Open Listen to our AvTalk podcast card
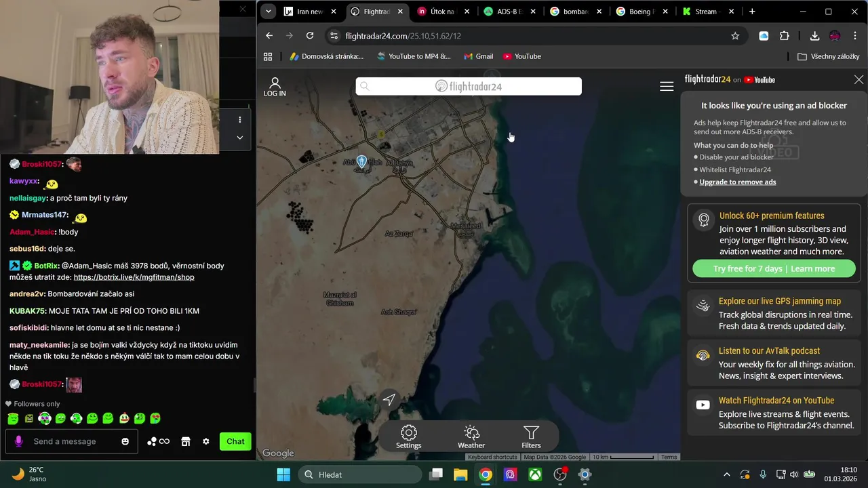Screen dimensions: 868x488 coord(774,363)
